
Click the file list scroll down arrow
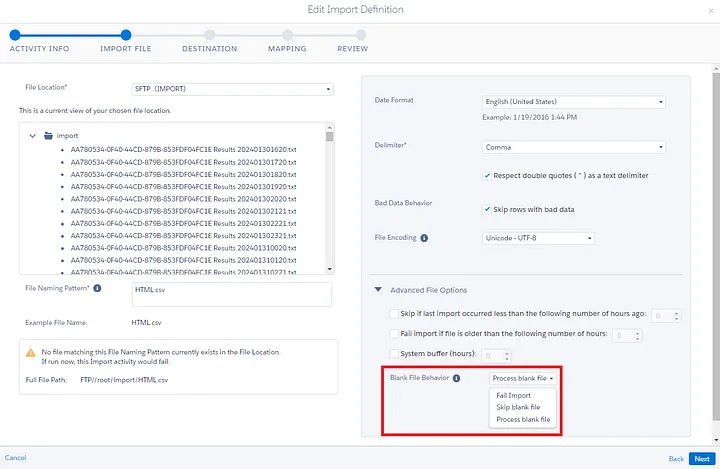[329, 269]
